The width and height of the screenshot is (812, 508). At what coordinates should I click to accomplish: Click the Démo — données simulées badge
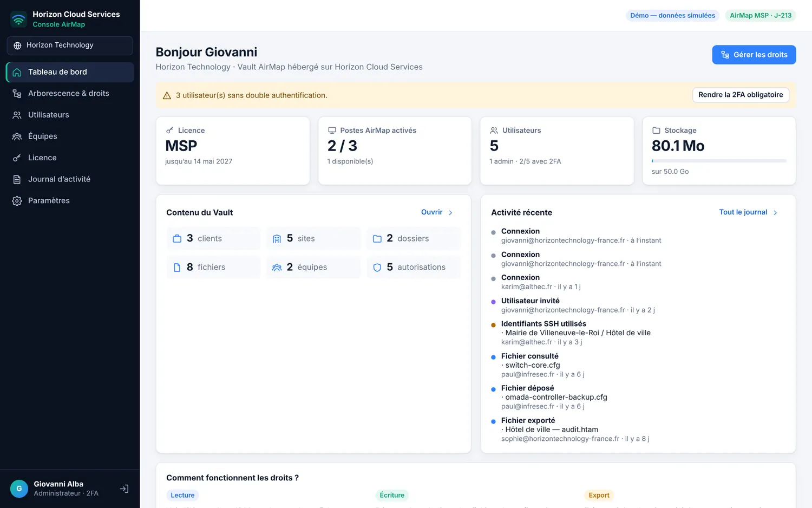tap(672, 16)
